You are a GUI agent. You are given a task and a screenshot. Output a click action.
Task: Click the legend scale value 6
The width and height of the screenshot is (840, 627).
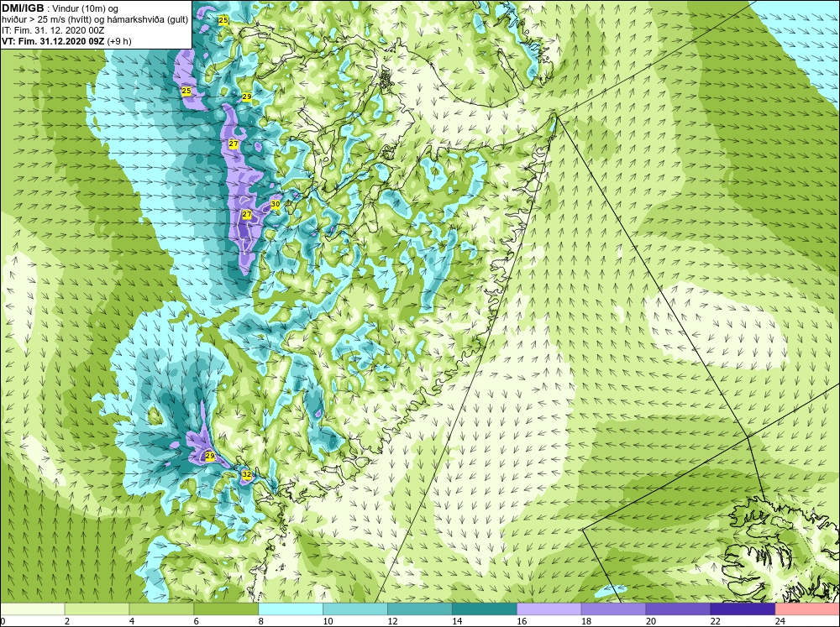coord(196,621)
